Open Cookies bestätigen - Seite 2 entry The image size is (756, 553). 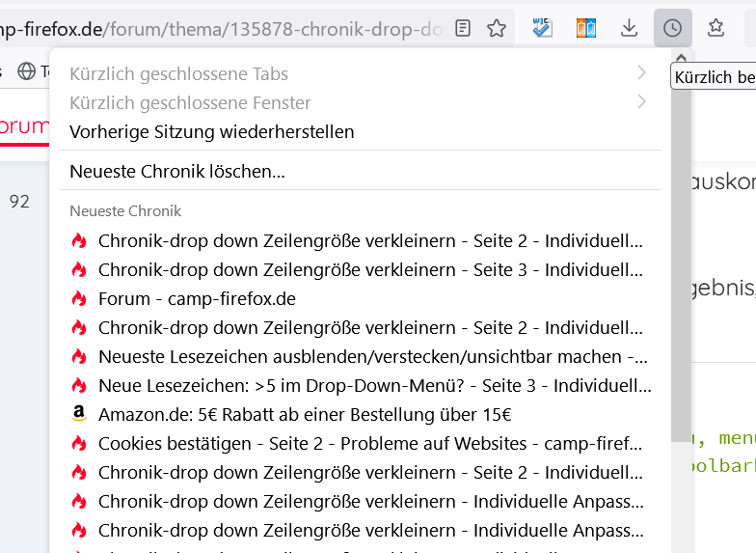pyautogui.click(x=370, y=444)
